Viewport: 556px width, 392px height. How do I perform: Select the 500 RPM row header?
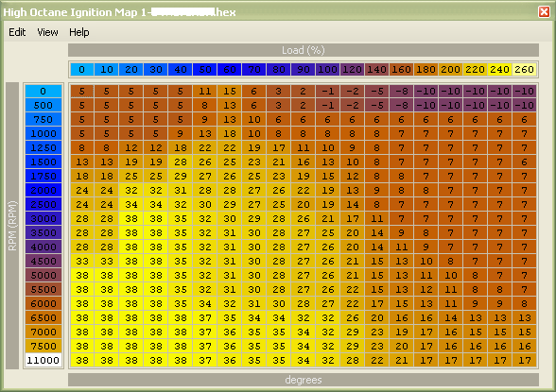click(43, 105)
